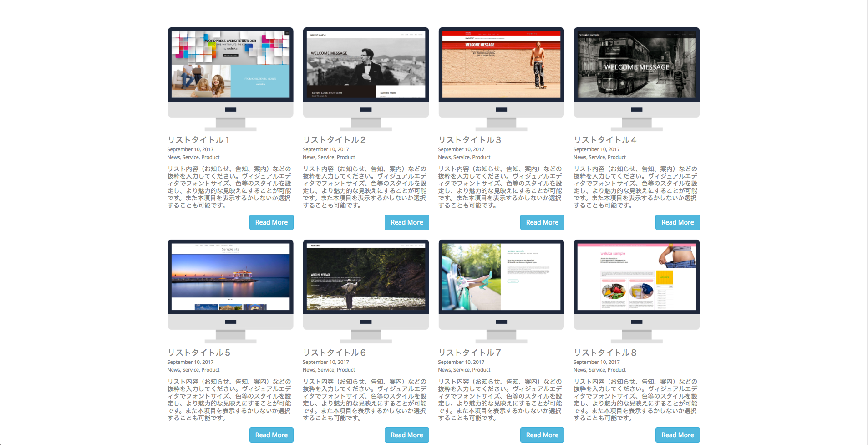The height and width of the screenshot is (445, 868).
Task: Open the sunset pier Sample site thumbnail
Action: pyautogui.click(x=230, y=292)
